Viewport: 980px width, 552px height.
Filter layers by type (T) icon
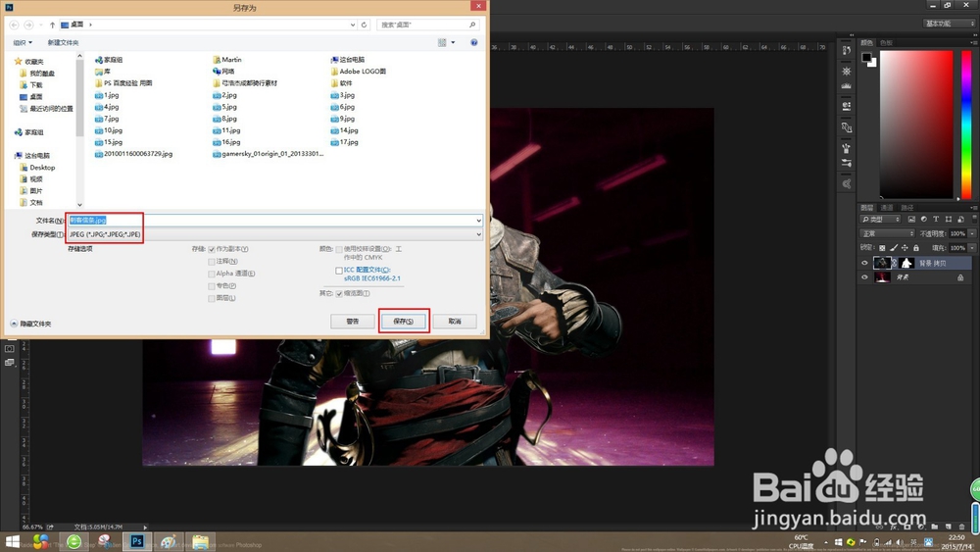click(936, 220)
